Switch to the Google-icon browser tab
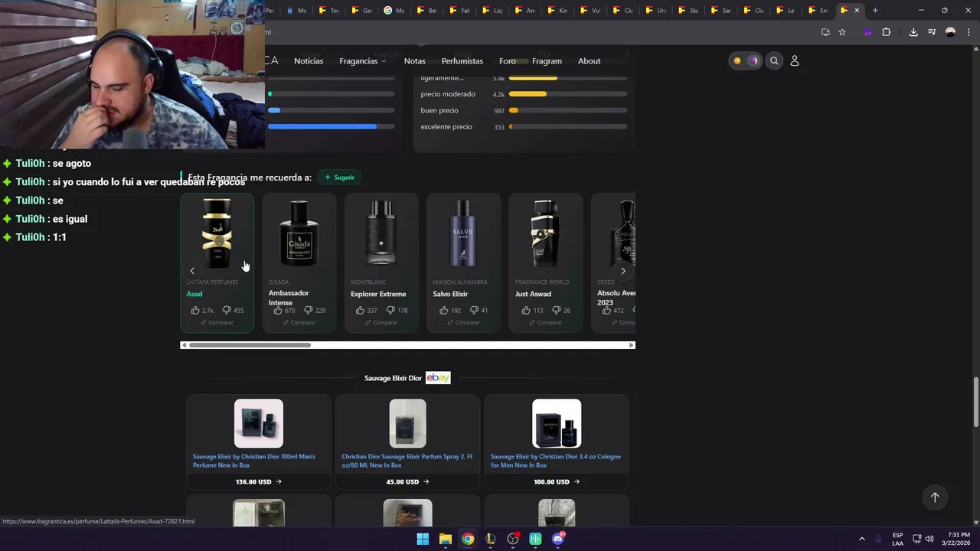 click(394, 10)
